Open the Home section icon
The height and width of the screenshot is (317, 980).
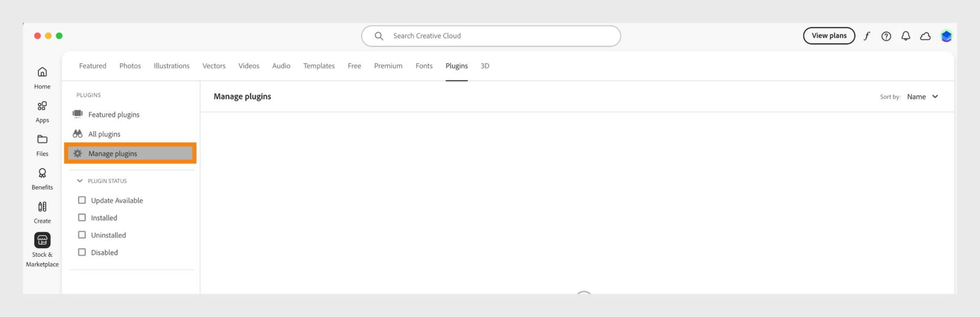[42, 72]
